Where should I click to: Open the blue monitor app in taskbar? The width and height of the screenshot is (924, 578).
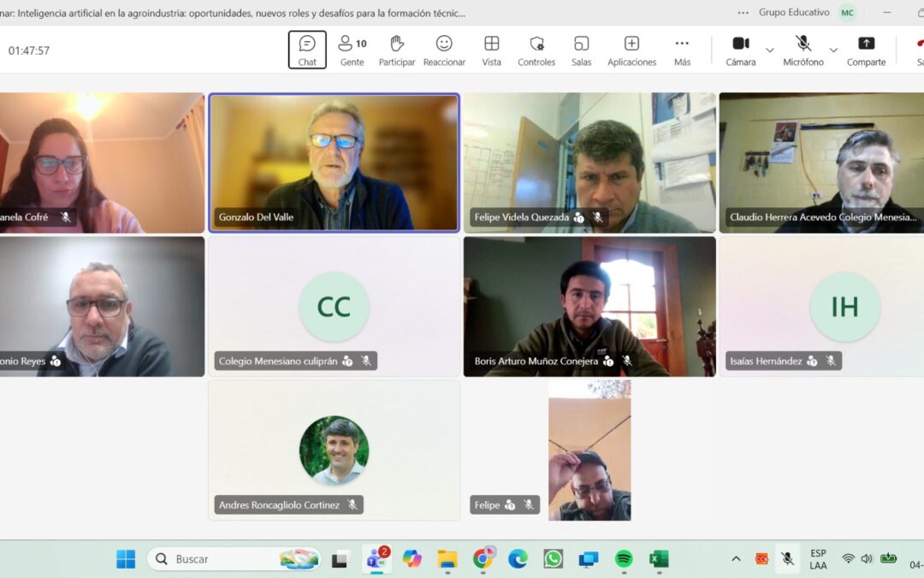point(588,558)
